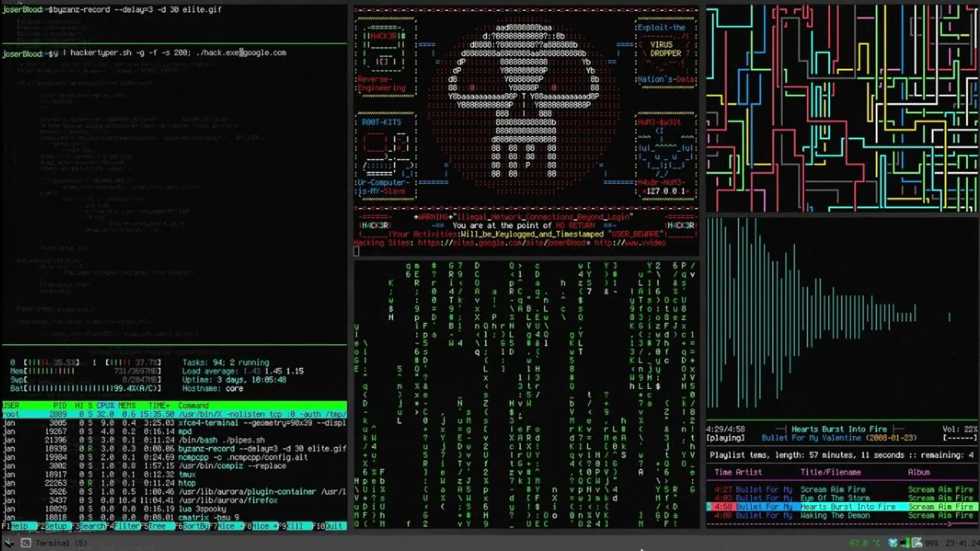
Task: Click the PID column header in htop
Action: click(x=59, y=406)
